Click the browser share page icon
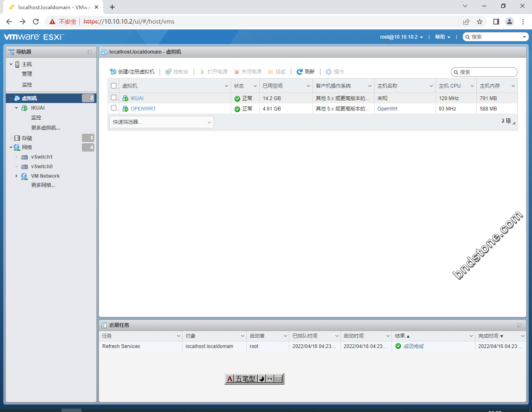 [x=466, y=22]
